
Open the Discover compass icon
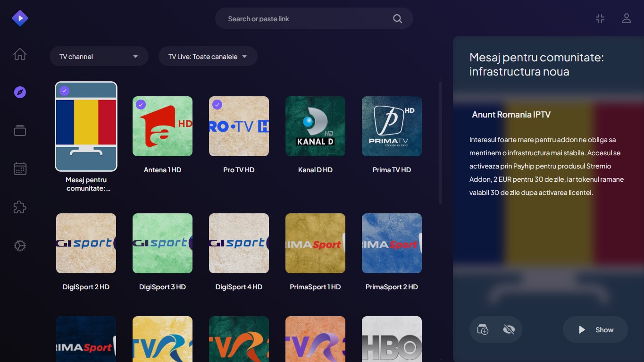20,92
